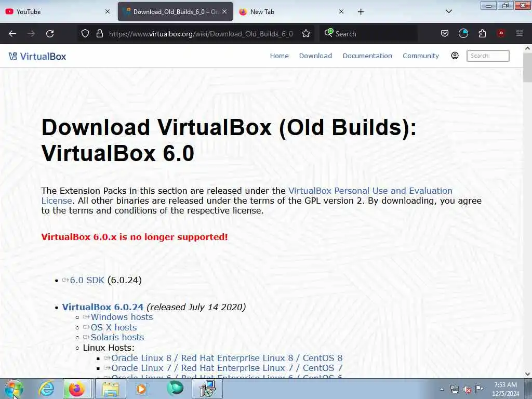
Task: Click the VirtualBox site user account icon
Action: pyautogui.click(x=455, y=56)
